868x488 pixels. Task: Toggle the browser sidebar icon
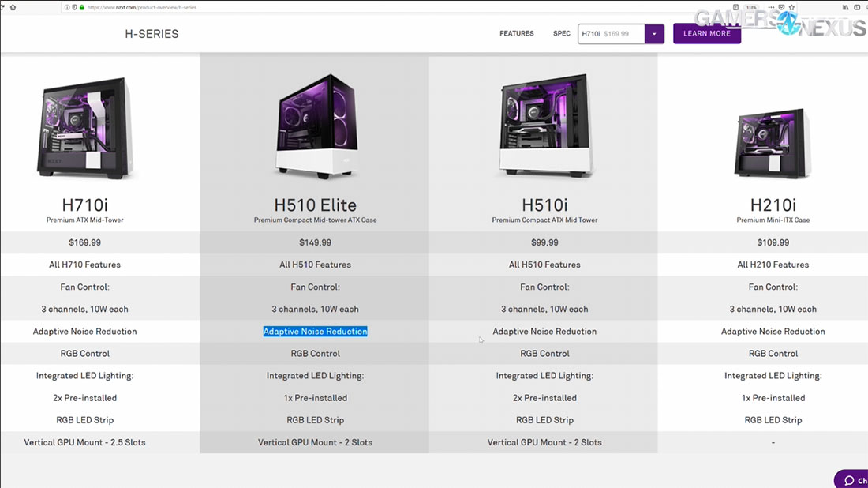[857, 7]
